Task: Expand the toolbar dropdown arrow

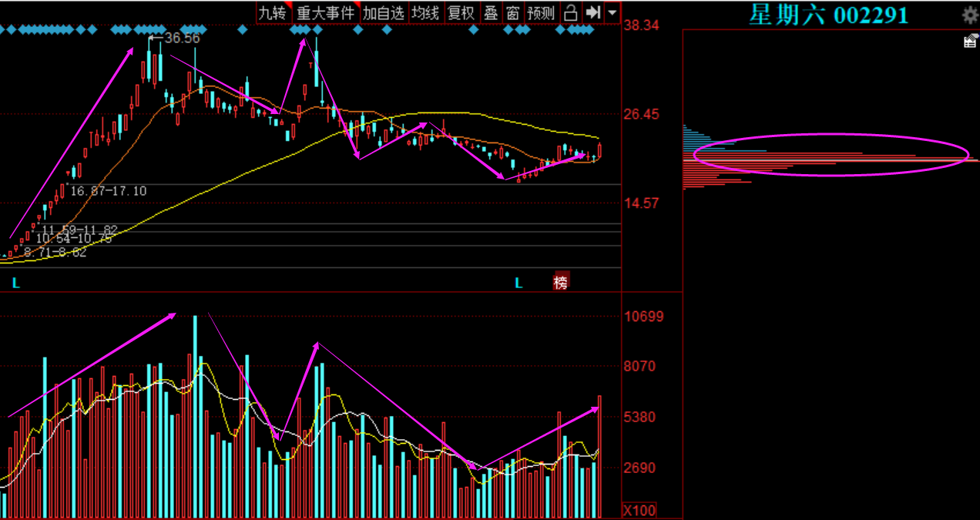Action: (x=612, y=12)
